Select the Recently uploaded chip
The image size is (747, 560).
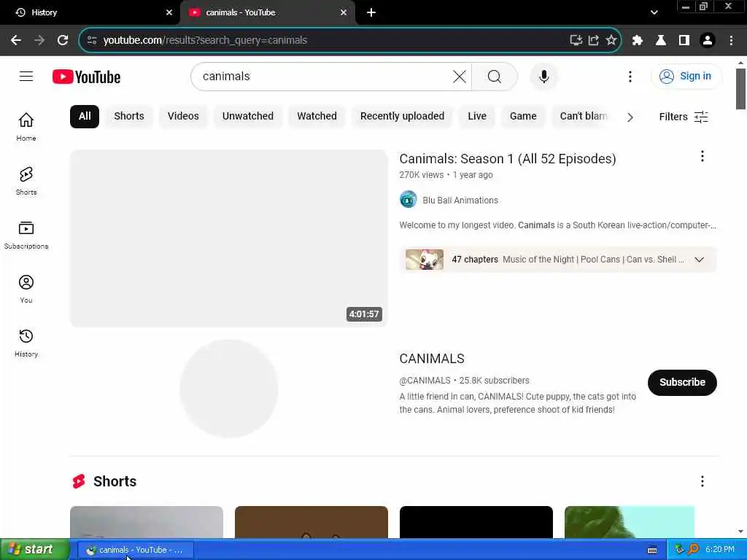(402, 116)
